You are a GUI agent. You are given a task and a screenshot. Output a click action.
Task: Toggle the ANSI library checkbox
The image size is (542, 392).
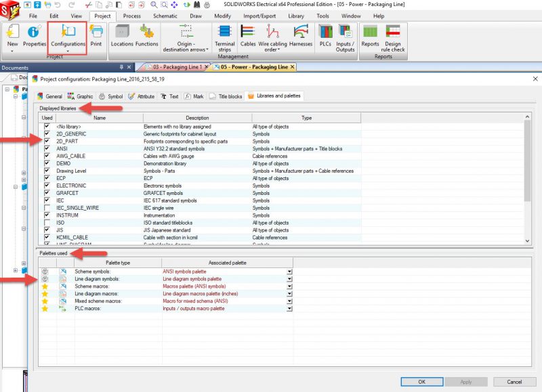coord(47,148)
